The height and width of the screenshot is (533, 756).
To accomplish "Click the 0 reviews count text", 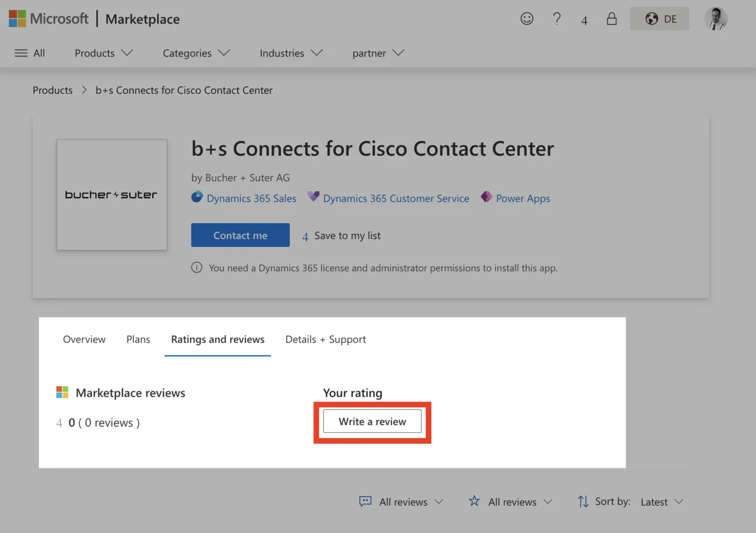I will point(104,423).
